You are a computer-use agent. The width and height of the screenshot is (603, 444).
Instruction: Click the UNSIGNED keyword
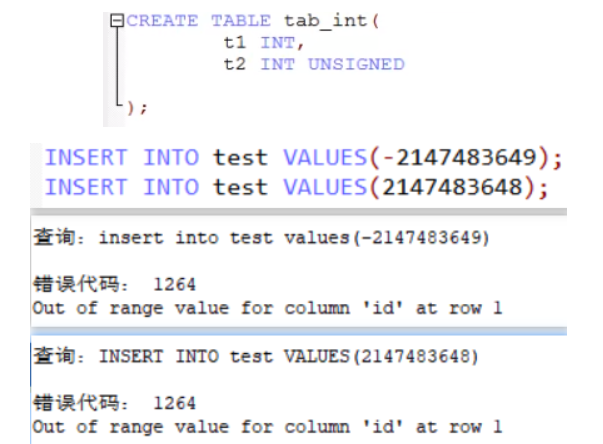(x=356, y=64)
